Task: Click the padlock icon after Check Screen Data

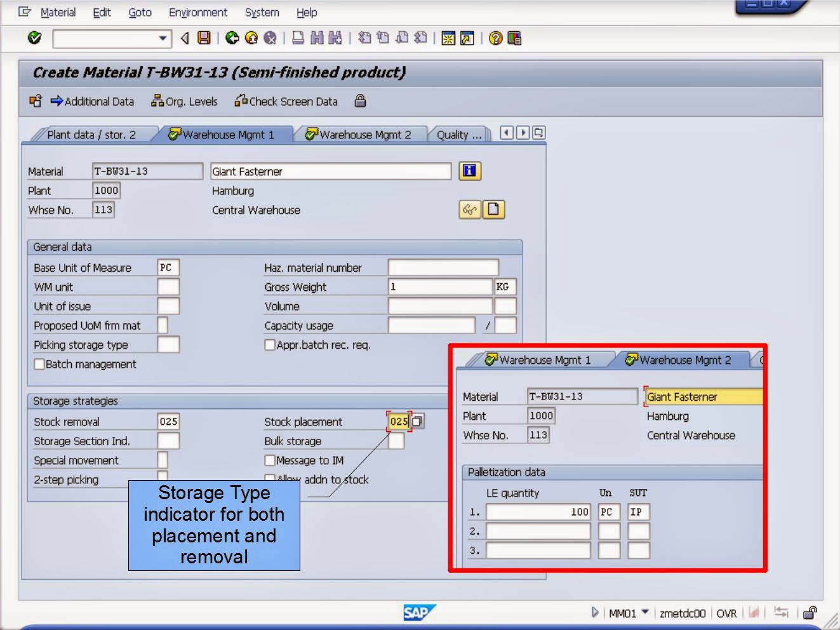Action: (x=360, y=101)
